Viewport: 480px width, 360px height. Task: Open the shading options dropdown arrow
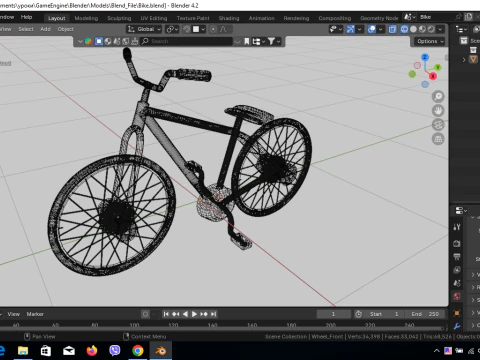click(440, 29)
